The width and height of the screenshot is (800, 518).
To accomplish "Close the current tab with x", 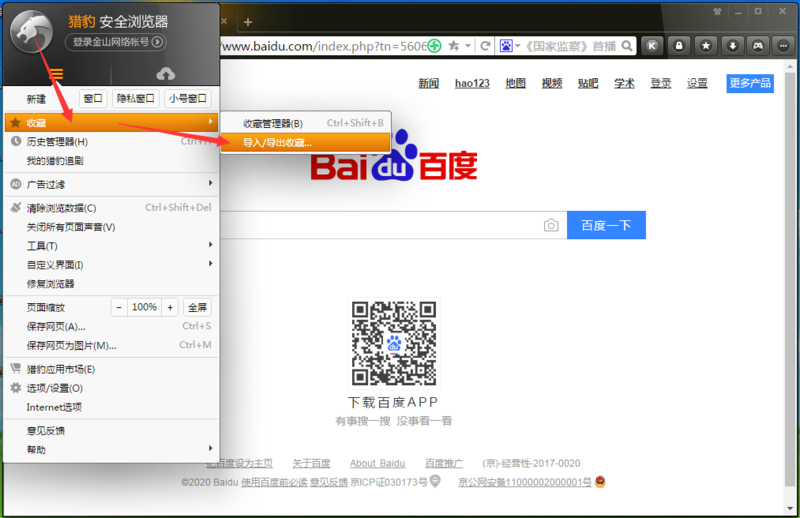I will [224, 21].
